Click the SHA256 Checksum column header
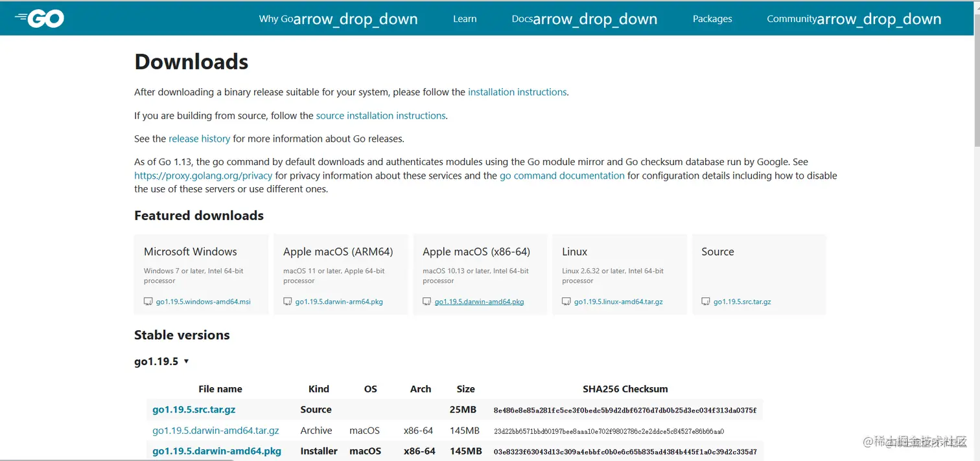Viewport: 980px width, 461px height. coord(625,389)
